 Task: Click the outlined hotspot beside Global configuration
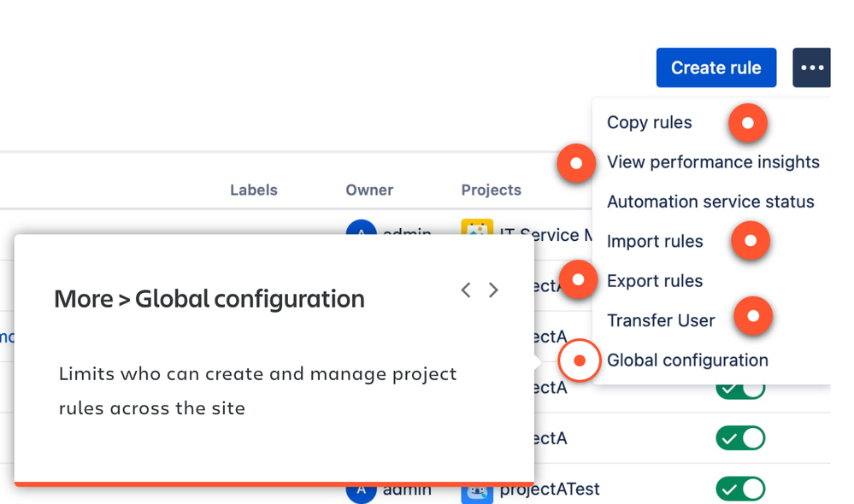click(x=580, y=360)
